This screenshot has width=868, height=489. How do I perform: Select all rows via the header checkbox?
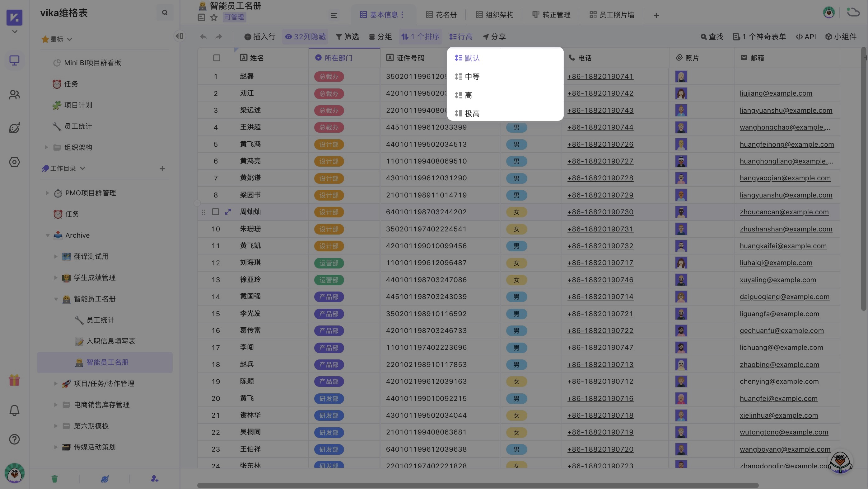tap(216, 58)
